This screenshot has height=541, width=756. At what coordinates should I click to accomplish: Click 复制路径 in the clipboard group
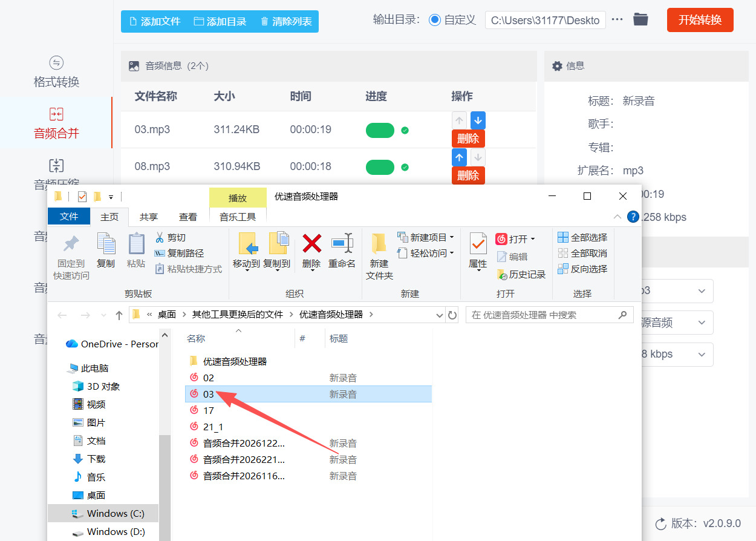tap(179, 253)
